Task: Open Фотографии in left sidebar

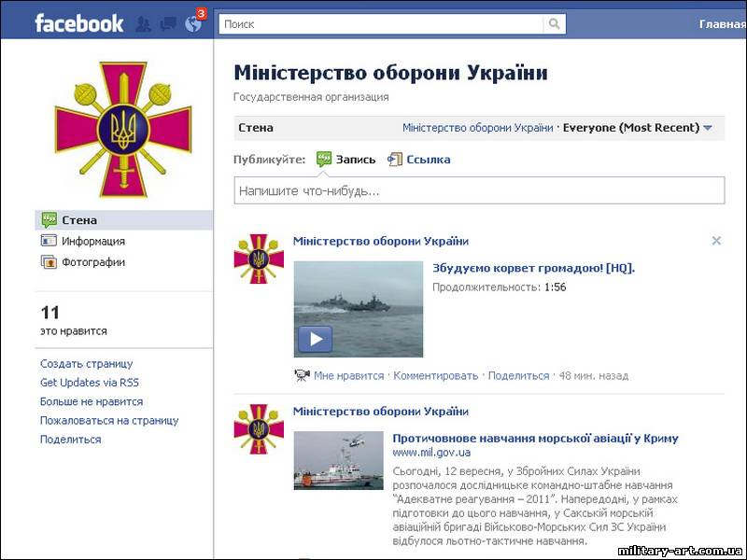Action: 92,262
